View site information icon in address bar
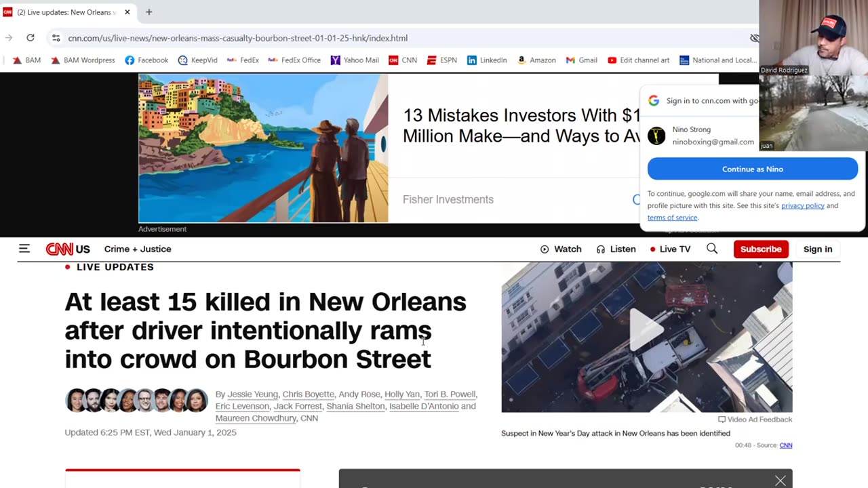Screen dimensions: 868x488 tap(56, 38)
